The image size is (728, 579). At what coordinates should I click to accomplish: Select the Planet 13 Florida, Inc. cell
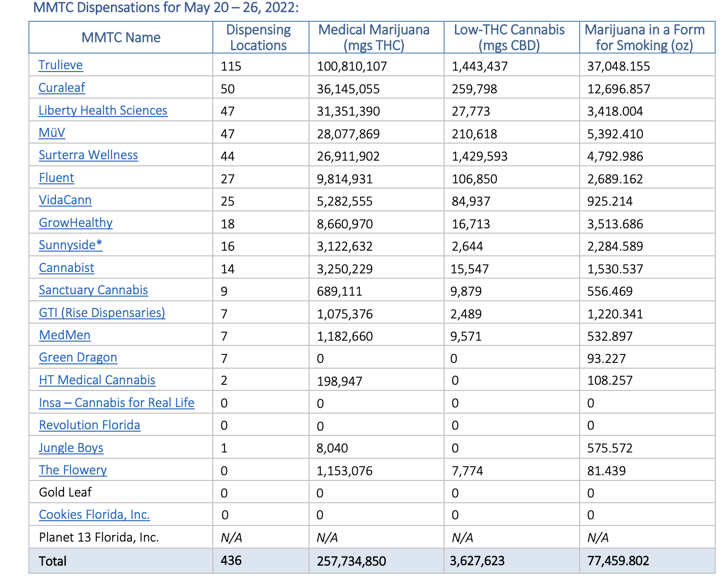[x=99, y=537]
